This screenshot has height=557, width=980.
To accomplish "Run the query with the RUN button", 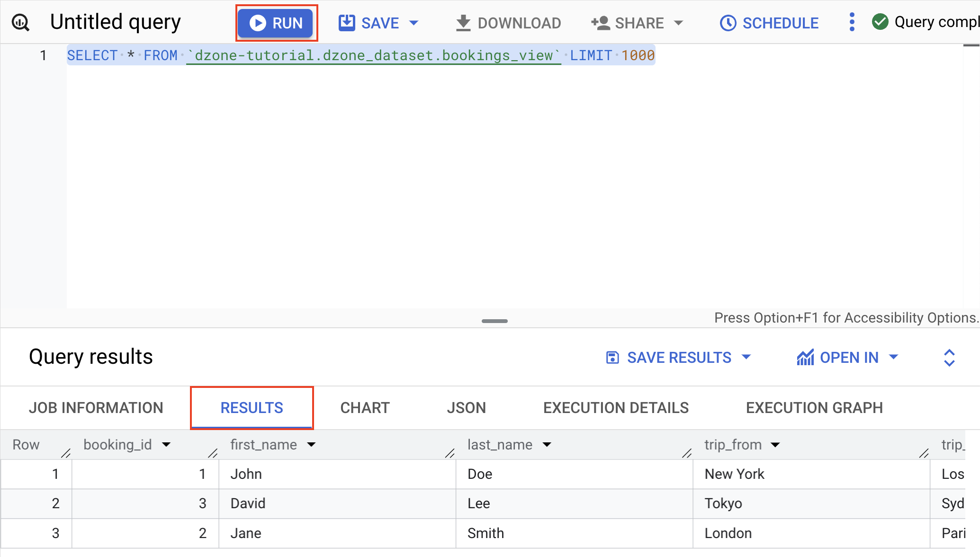I will click(276, 22).
